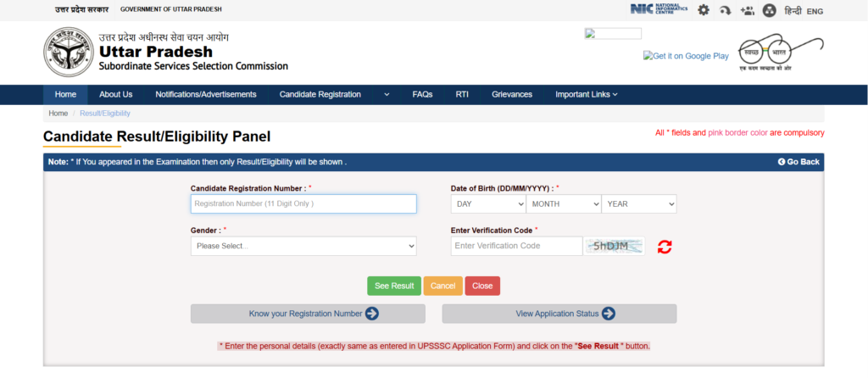The image size is (868, 378).
Task: Click the NIC National Informatics Centre logo
Action: point(659,9)
